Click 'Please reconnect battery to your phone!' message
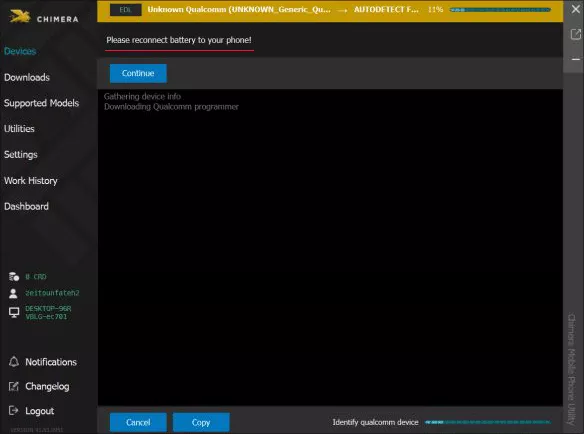The width and height of the screenshot is (584, 434). (179, 40)
